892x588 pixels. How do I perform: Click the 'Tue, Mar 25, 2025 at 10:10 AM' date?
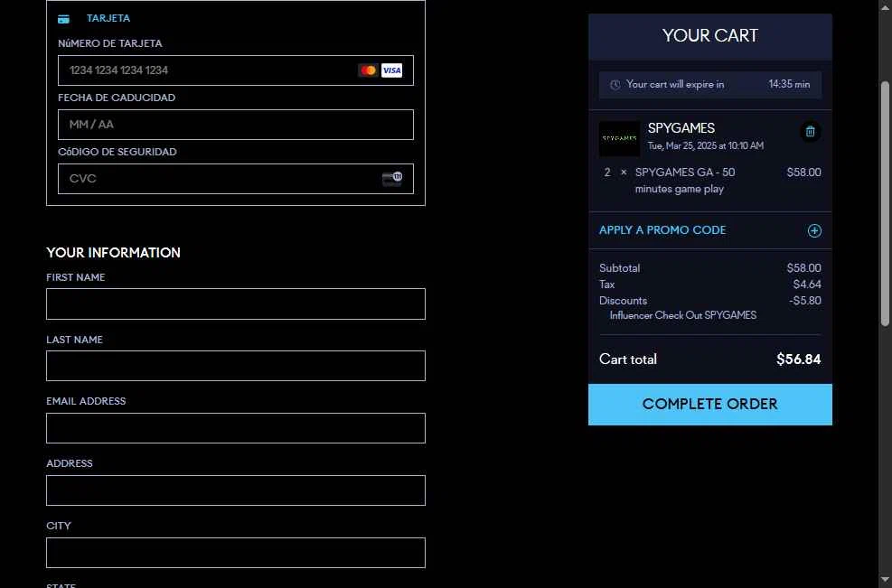click(x=706, y=146)
